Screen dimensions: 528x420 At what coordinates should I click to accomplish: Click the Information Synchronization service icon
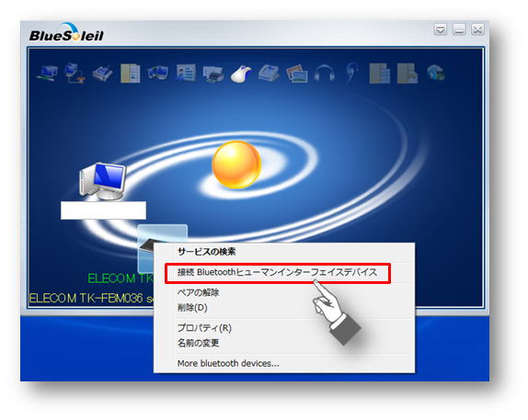pyautogui.click(x=157, y=73)
